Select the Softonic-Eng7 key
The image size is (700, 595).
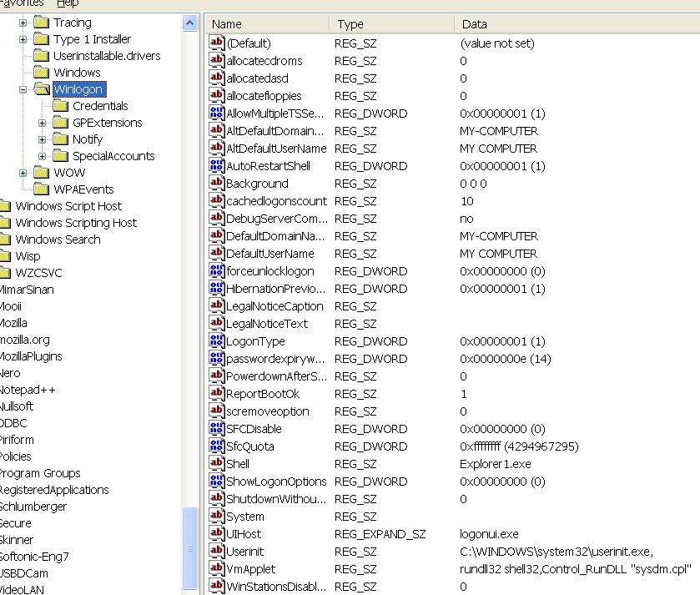[34, 557]
